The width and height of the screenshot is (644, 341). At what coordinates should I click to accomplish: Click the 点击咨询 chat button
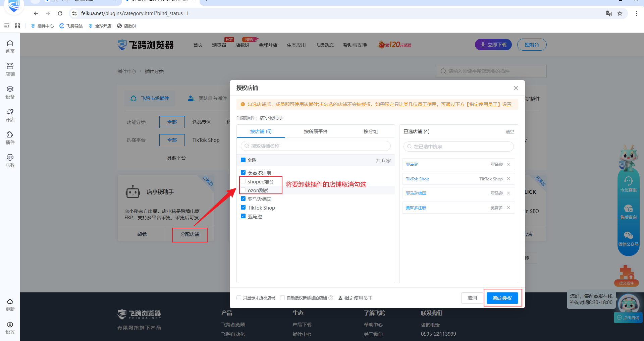(628, 318)
